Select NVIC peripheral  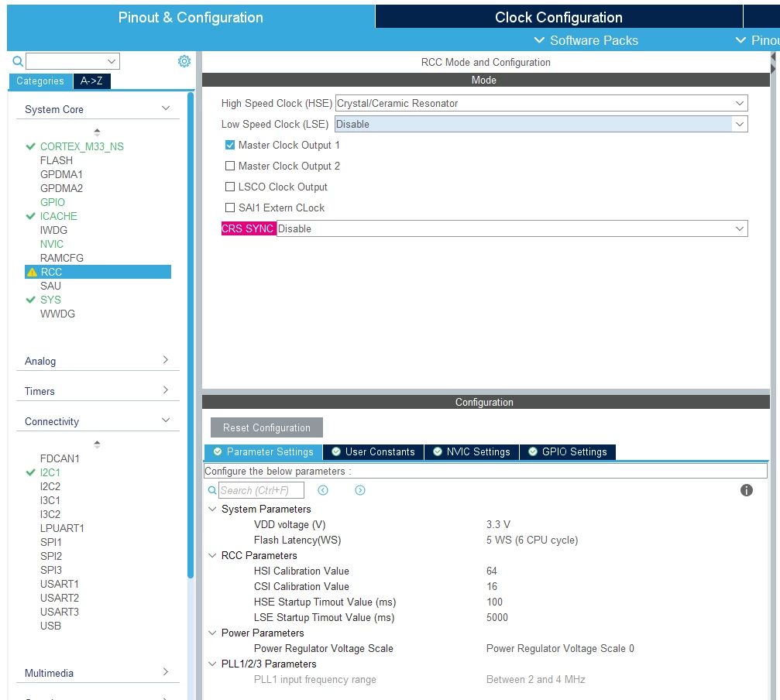coord(52,244)
